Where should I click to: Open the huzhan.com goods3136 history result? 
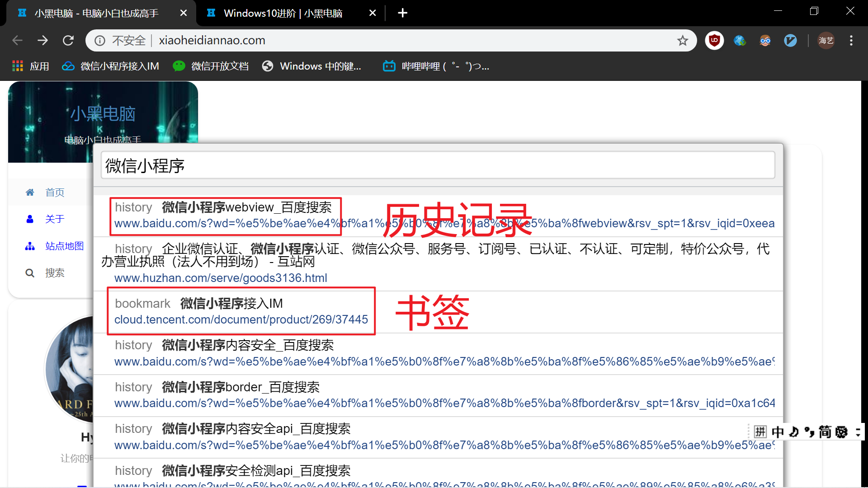[x=221, y=278]
